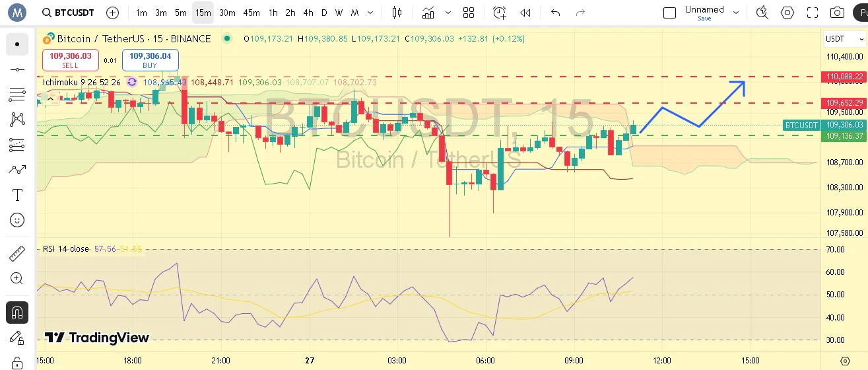The image size is (868, 370).
Task: Switch to the 1h timeframe
Action: click(273, 13)
